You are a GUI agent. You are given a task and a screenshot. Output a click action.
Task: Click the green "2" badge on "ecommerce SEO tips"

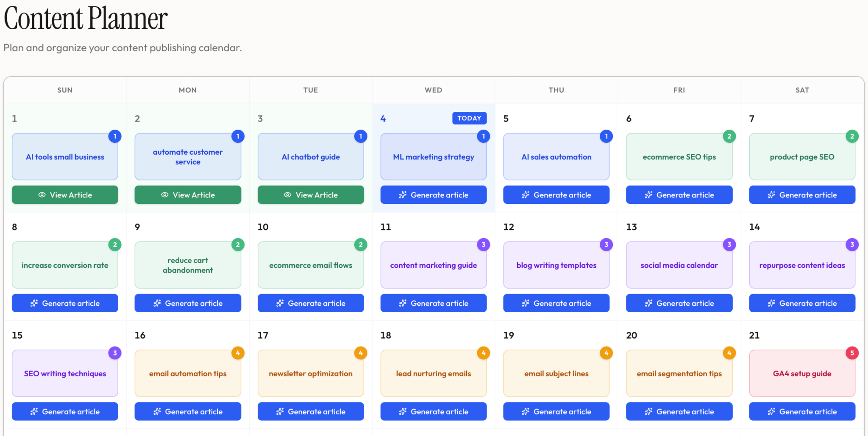729,136
